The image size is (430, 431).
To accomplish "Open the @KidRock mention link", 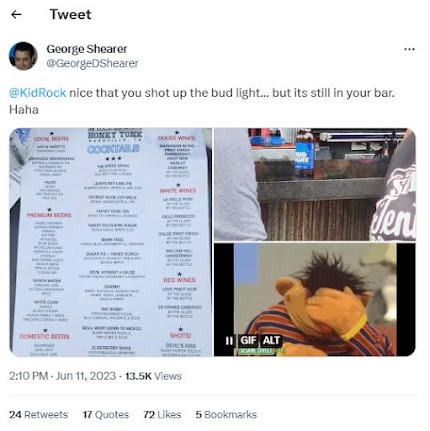I will coord(37,93).
